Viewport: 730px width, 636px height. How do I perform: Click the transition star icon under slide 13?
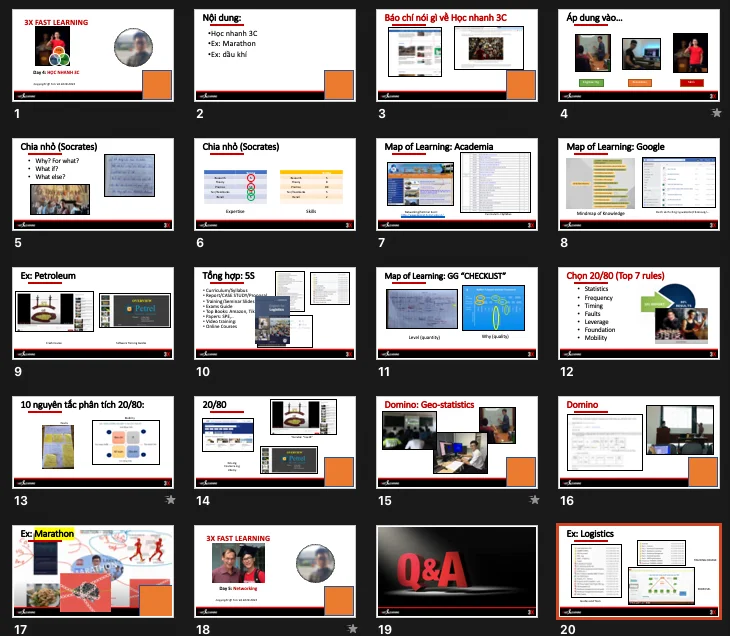[x=170, y=500]
